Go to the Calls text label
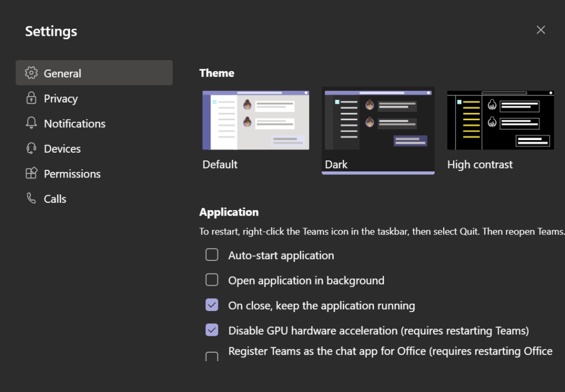This screenshot has width=565, height=392. click(x=55, y=199)
